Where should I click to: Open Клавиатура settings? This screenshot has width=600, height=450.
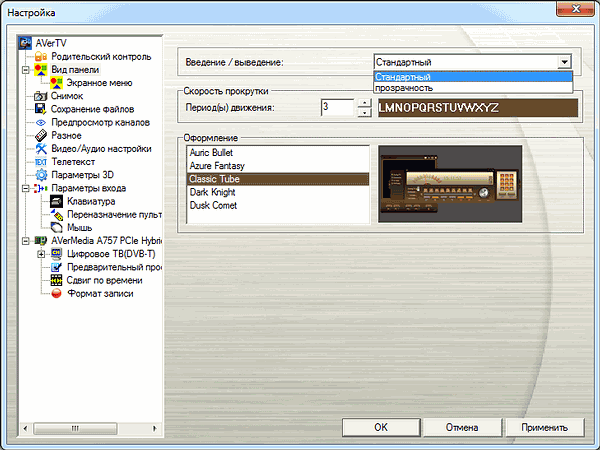[x=91, y=201]
